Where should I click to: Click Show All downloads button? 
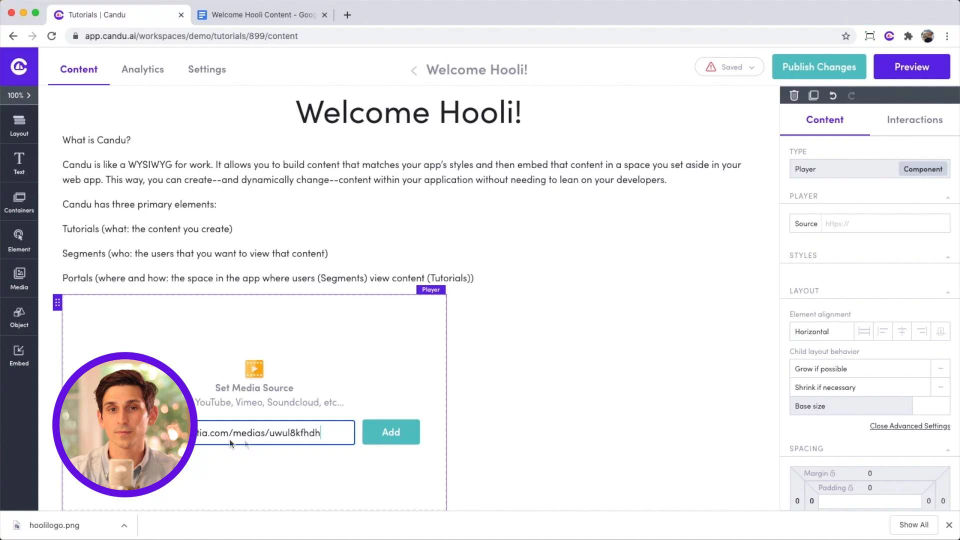tap(913, 525)
